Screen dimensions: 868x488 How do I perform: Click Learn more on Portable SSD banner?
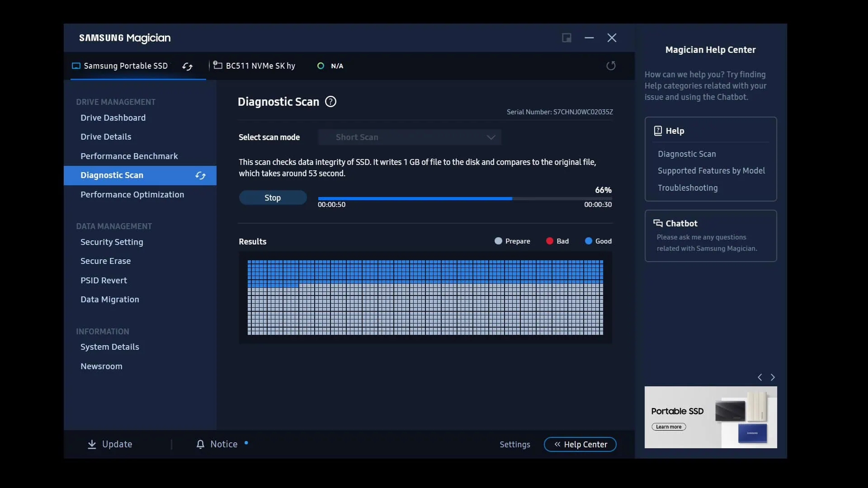(669, 427)
